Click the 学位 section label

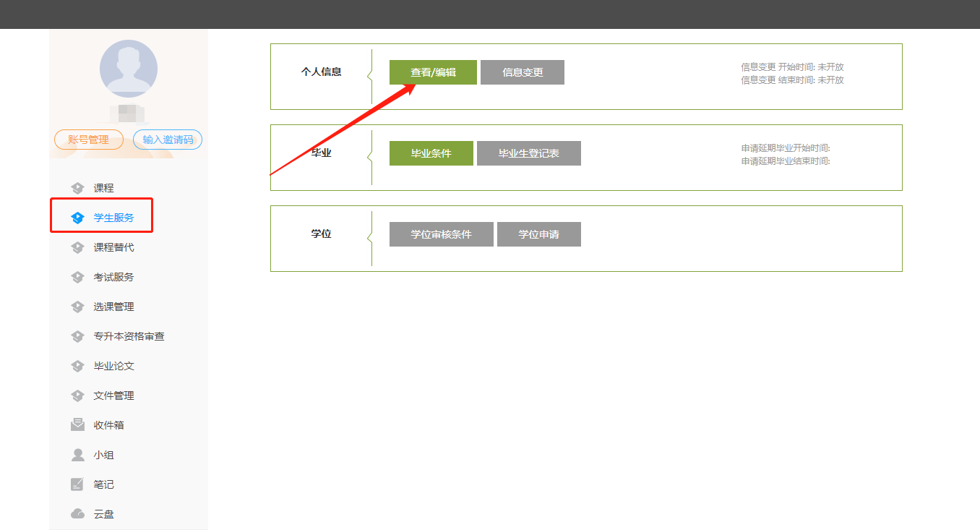click(x=321, y=234)
